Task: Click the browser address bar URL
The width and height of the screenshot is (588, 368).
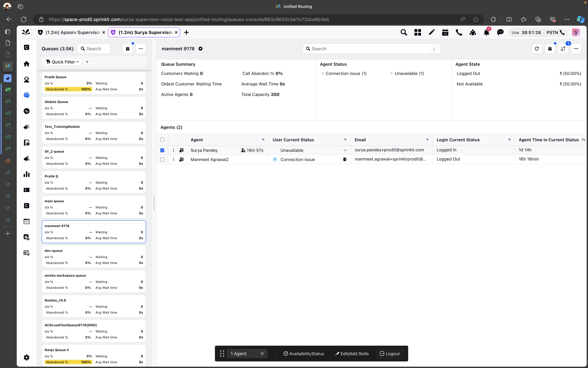Action: [189, 19]
